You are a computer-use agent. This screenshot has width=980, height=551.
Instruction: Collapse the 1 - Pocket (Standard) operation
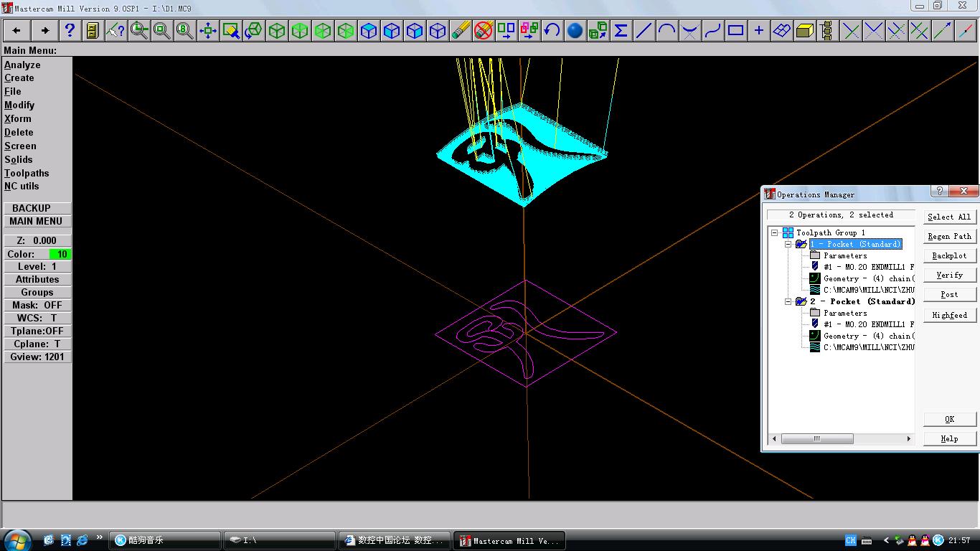coord(788,244)
